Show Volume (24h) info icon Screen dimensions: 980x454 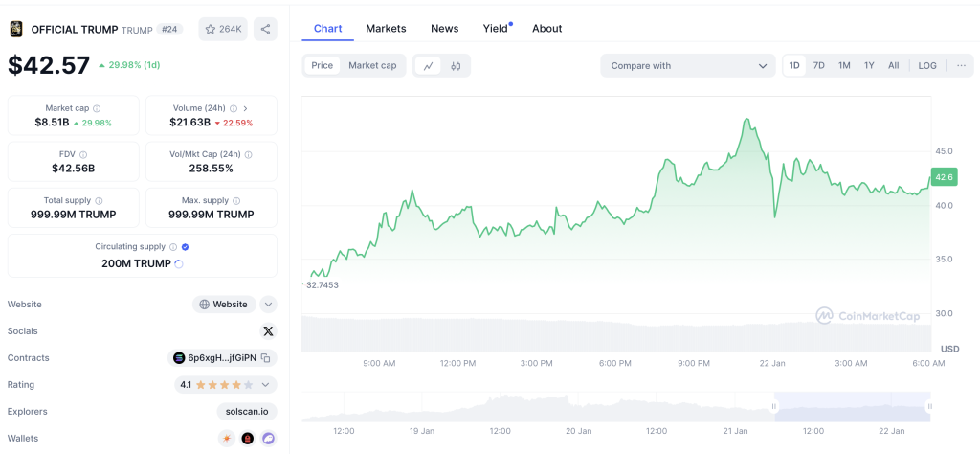point(234,108)
